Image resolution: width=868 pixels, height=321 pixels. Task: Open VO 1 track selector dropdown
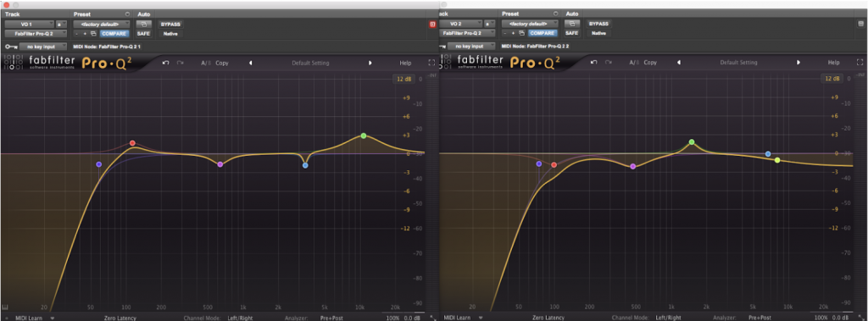pyautogui.click(x=29, y=25)
